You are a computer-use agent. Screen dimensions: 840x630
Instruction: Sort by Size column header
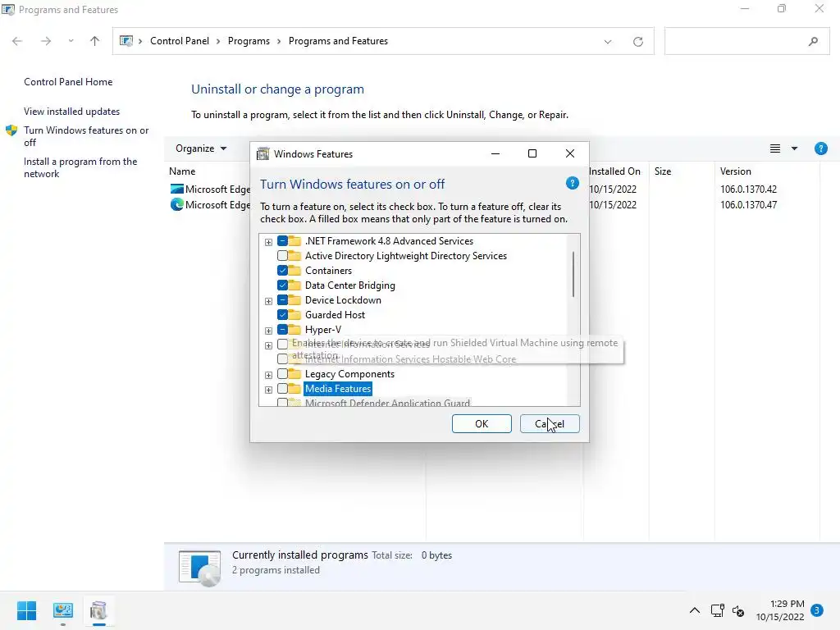pos(663,171)
